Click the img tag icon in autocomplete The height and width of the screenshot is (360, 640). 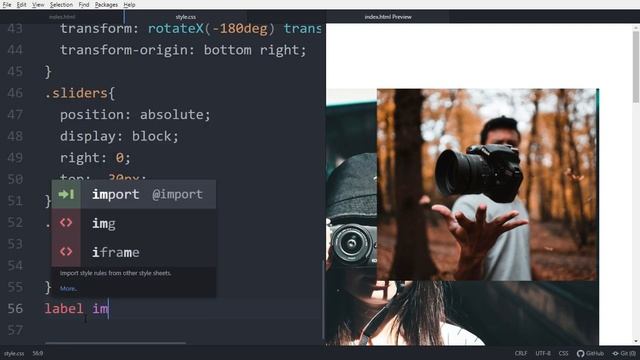pos(66,223)
